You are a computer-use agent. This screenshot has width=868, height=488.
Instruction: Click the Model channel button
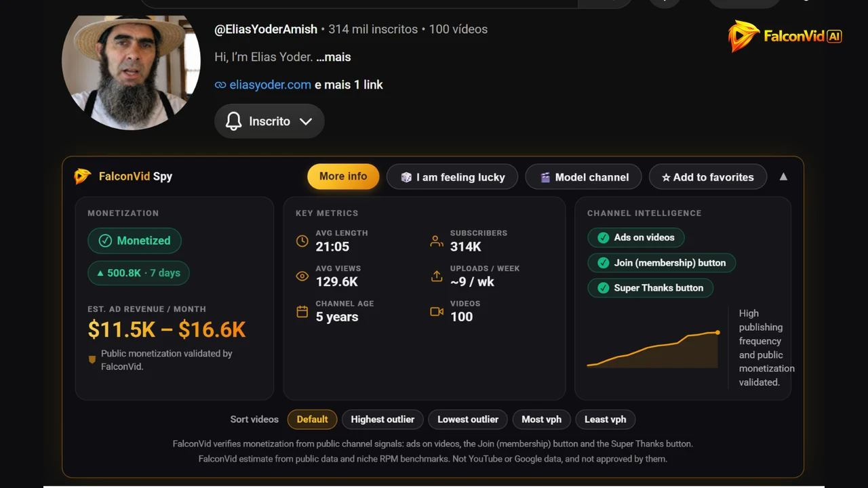[x=583, y=177]
